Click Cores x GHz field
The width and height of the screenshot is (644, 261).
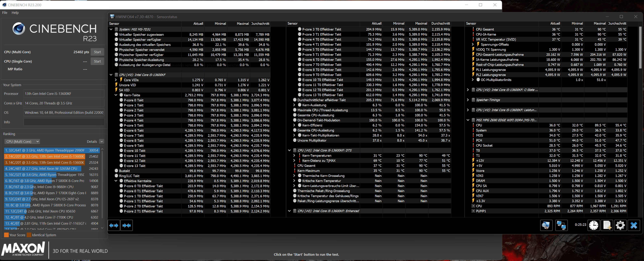click(64, 103)
